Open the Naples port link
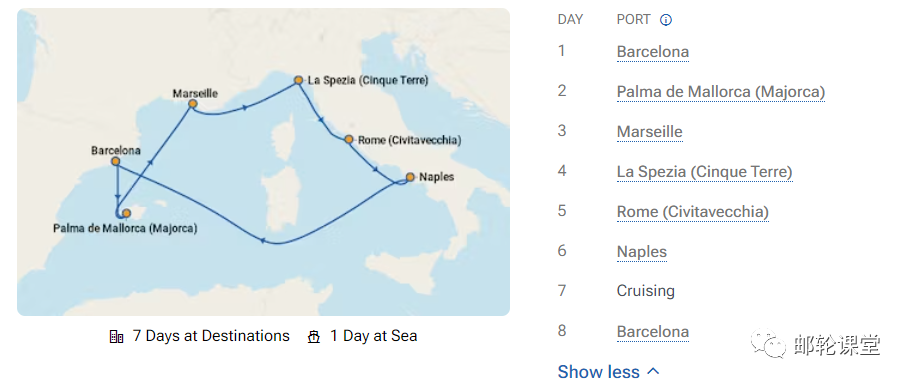The image size is (910, 385). 642,252
